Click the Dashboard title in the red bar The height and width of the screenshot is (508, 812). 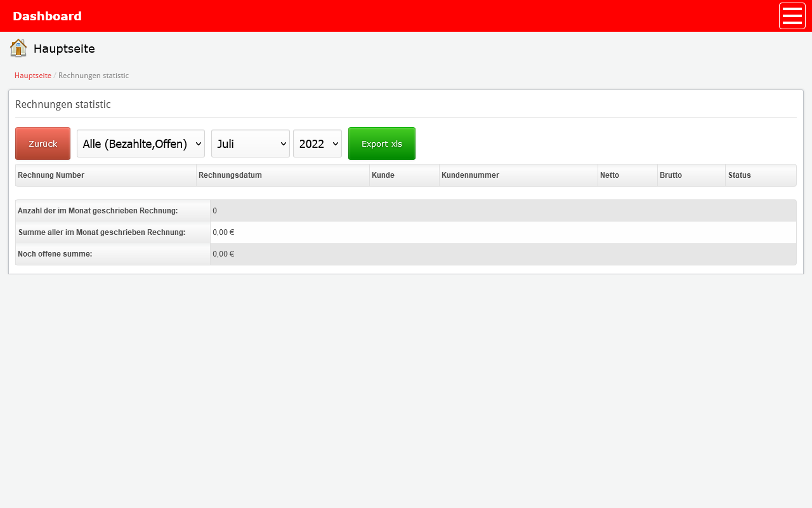(x=47, y=16)
